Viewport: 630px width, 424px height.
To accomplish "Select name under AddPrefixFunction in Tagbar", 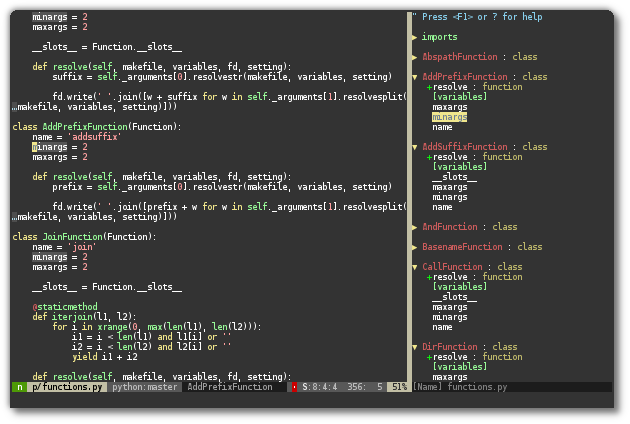I will pos(442,127).
